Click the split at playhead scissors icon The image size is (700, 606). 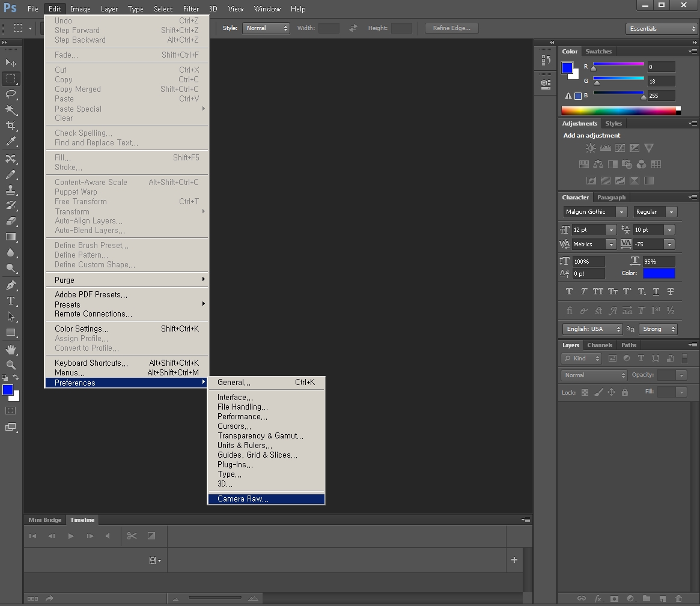click(132, 536)
